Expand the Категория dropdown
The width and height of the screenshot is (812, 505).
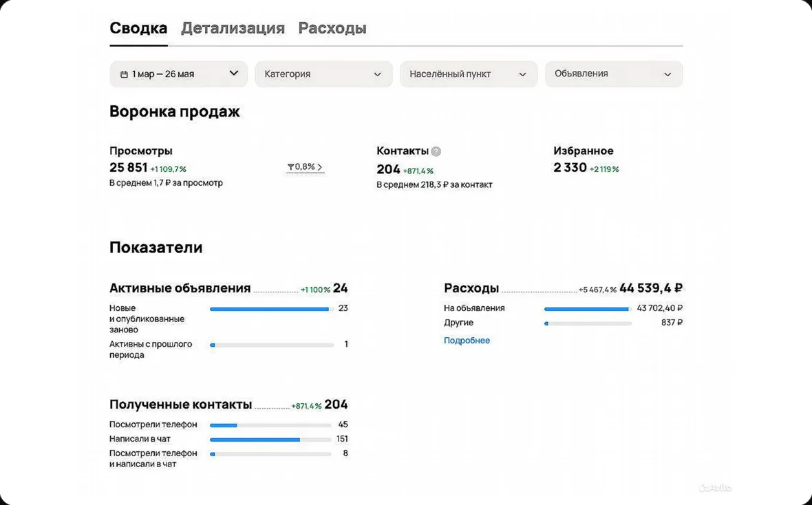323,74
